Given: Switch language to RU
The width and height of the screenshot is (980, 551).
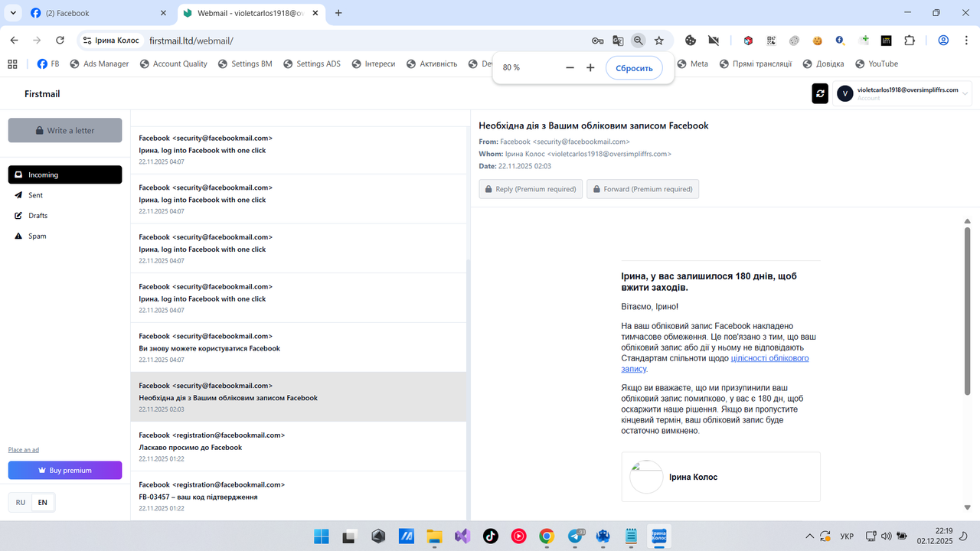Looking at the screenshot, I should 21,502.
